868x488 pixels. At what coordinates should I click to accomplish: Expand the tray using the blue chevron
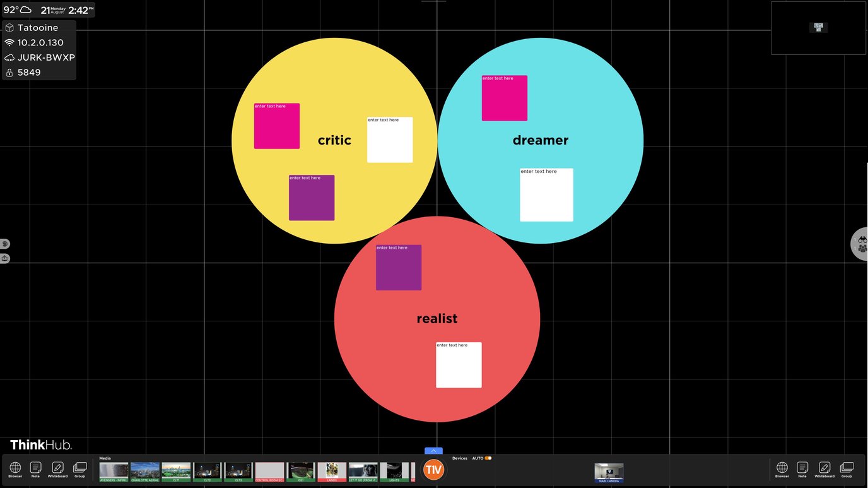point(433,451)
